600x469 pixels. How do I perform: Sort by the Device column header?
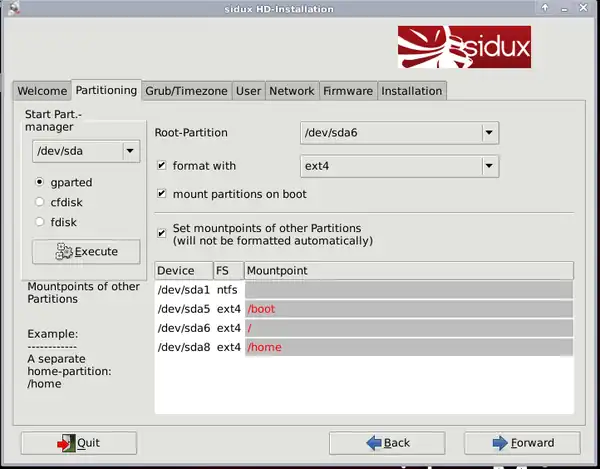pyautogui.click(x=183, y=271)
